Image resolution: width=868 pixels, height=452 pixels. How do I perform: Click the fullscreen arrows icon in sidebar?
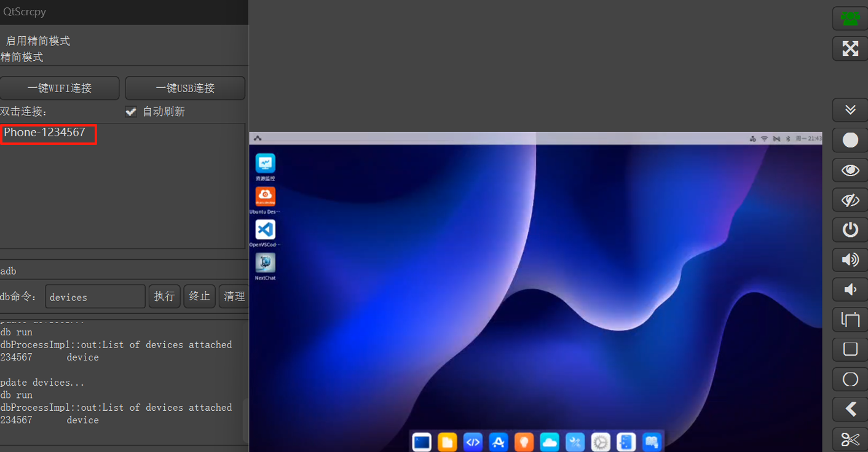coord(850,49)
